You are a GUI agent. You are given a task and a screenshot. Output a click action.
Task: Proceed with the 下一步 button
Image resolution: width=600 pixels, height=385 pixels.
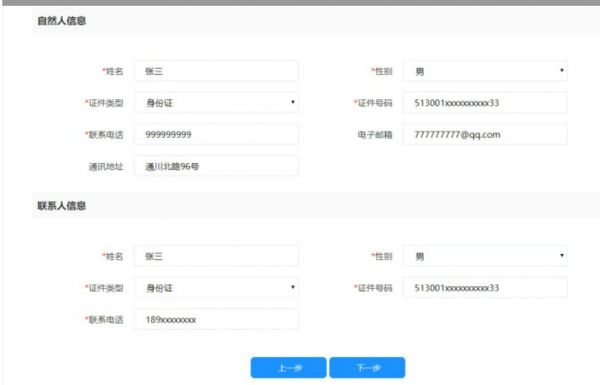point(367,368)
